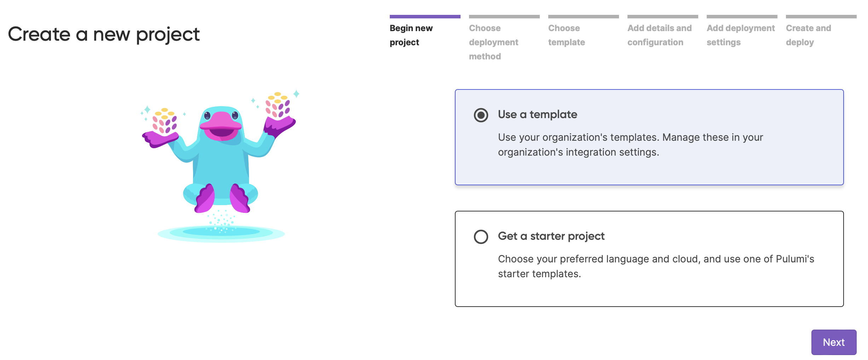Viewport: 868px width, 360px height.
Task: Click the 'Get a starter project' card heading
Action: pos(551,236)
